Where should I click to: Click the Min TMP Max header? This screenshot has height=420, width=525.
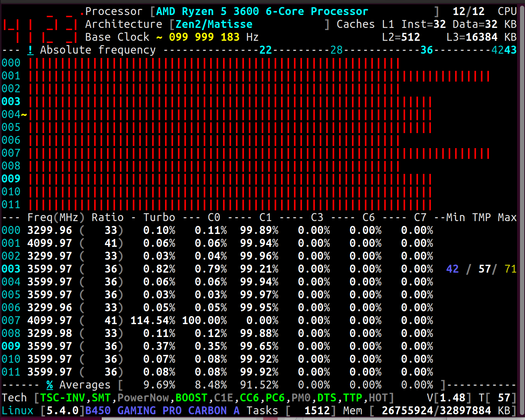coord(481,218)
